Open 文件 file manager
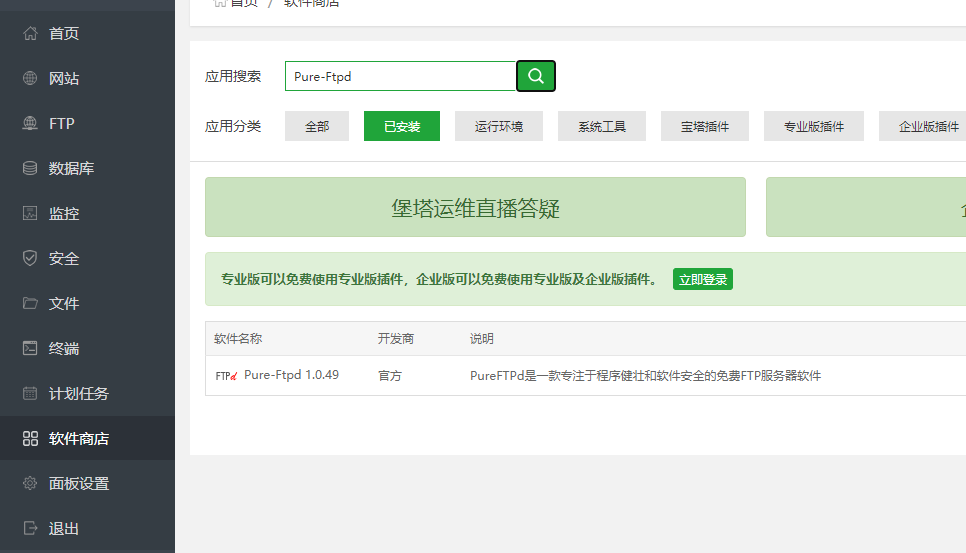 point(87,303)
